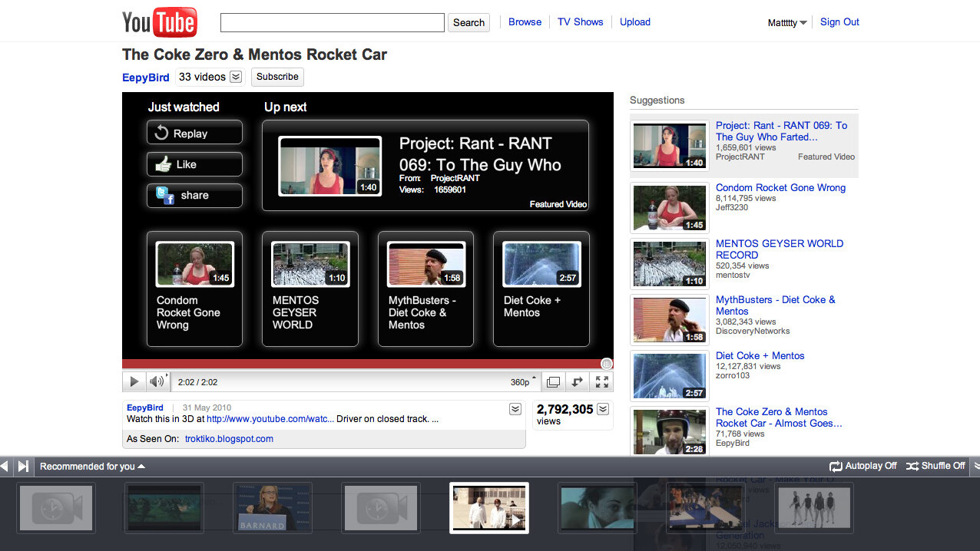The width and height of the screenshot is (980, 551).
Task: Share the video via Twitter/Facebook button
Action: tap(194, 196)
